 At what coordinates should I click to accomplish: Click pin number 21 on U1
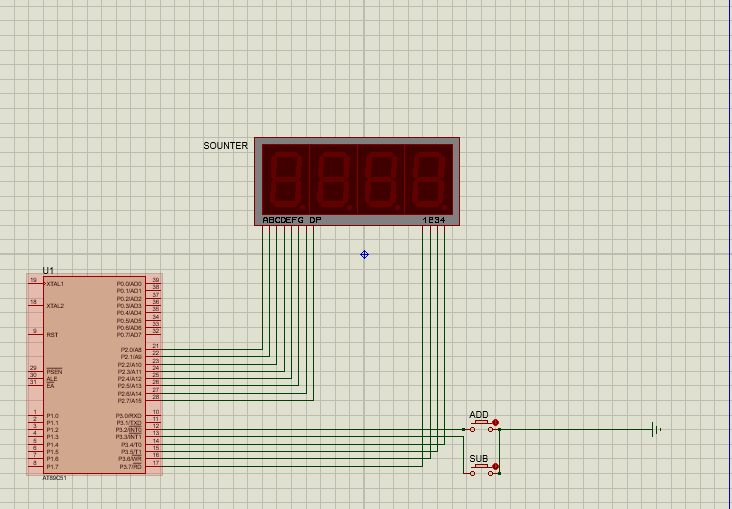(x=156, y=346)
